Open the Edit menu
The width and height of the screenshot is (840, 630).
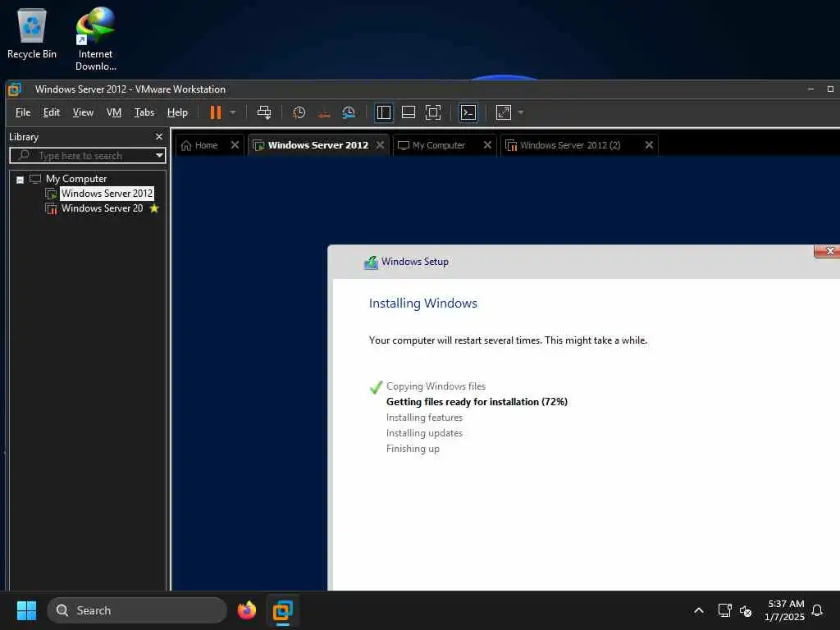tap(52, 112)
